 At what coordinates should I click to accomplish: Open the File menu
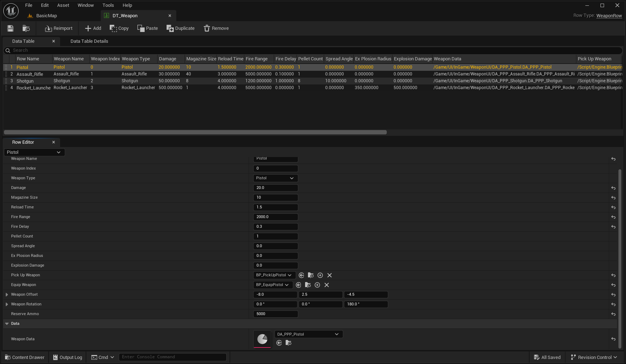pyautogui.click(x=29, y=5)
